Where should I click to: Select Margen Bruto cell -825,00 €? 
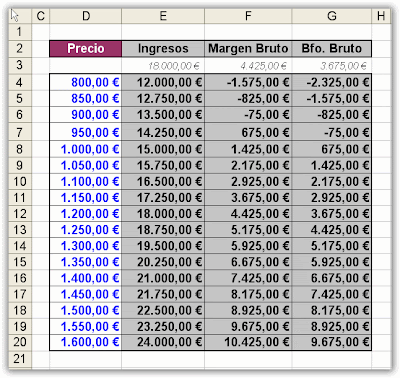pyautogui.click(x=248, y=98)
